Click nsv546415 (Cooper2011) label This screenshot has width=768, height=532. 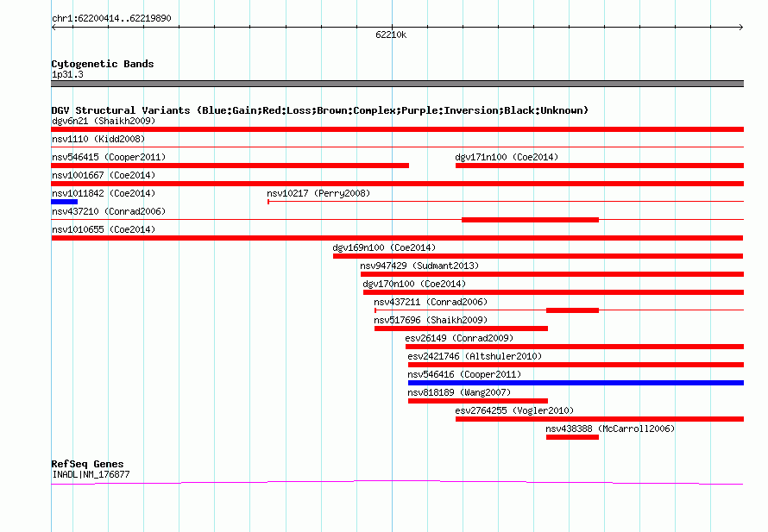click(x=109, y=157)
